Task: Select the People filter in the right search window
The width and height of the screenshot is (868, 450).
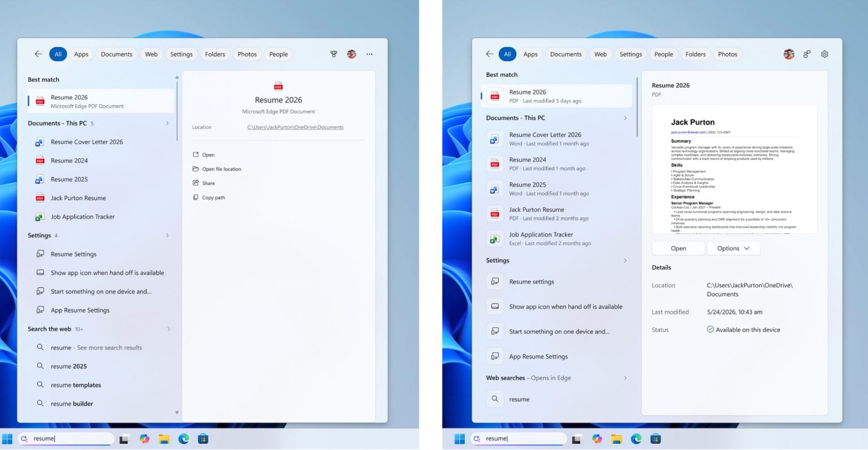Action: pos(664,54)
